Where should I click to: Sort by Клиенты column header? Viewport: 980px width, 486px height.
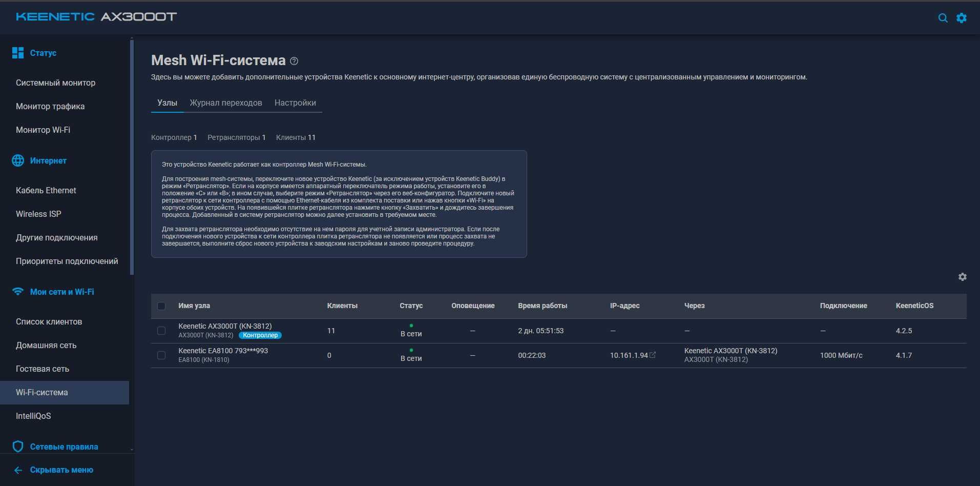pyautogui.click(x=342, y=306)
